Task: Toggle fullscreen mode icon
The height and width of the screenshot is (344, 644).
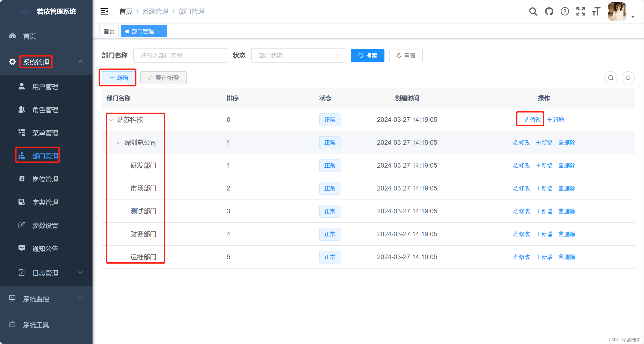Action: (580, 12)
